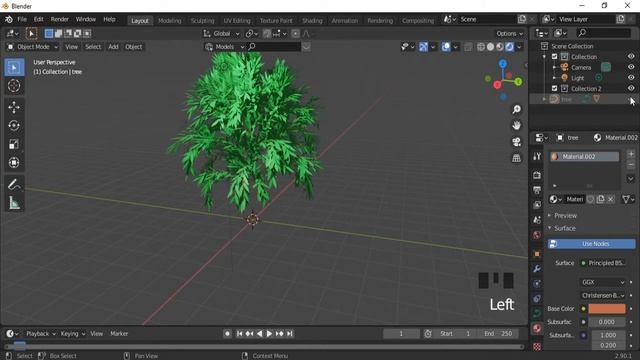
Task: Open the Christensen-Burley subsurface dropdown
Action: coord(602,295)
